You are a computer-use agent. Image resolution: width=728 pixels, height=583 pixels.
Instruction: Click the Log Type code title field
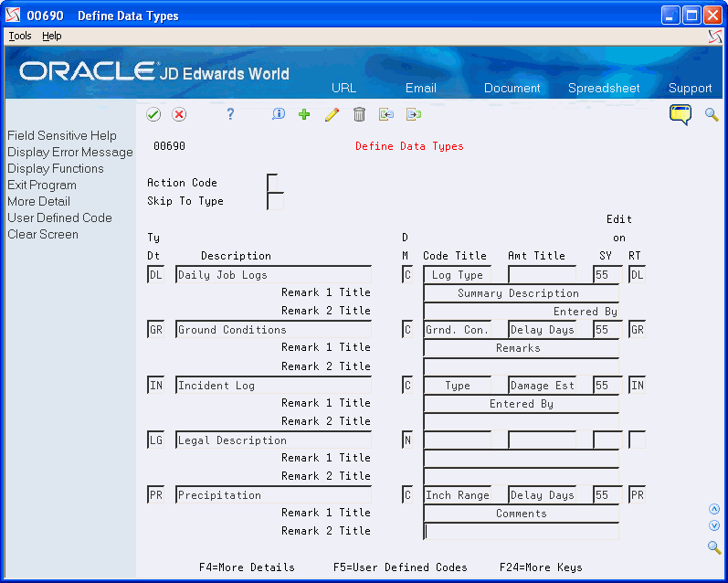pyautogui.click(x=458, y=274)
